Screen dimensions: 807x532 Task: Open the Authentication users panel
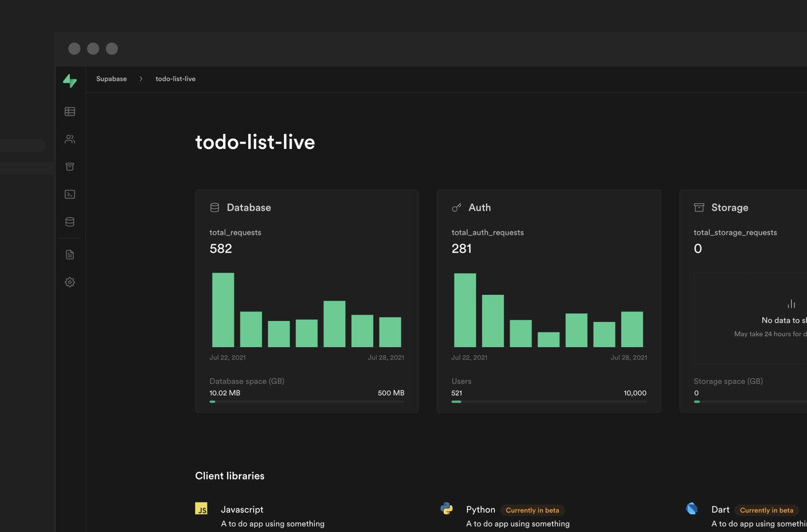(70, 139)
